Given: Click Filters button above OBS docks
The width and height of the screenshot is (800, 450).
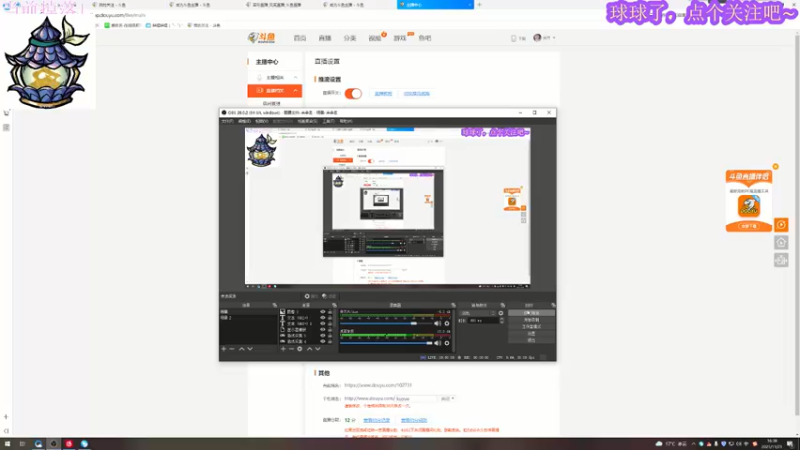Looking at the screenshot, I should 329,296.
